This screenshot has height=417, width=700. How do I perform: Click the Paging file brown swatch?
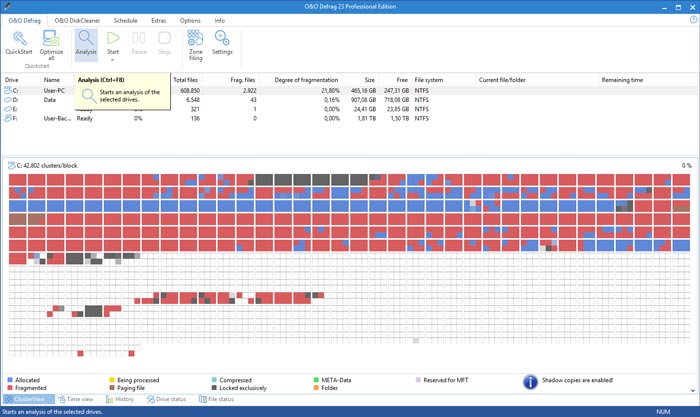pyautogui.click(x=112, y=388)
